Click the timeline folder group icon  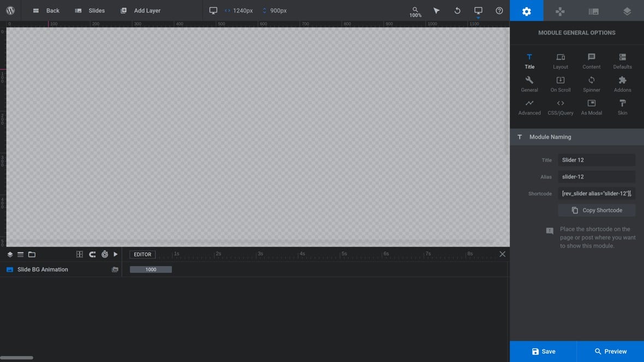click(32, 254)
